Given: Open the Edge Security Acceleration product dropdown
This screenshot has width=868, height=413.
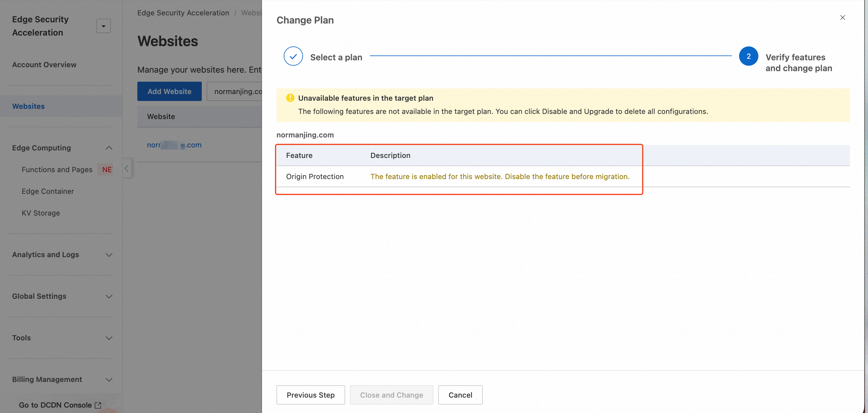Looking at the screenshot, I should tap(103, 26).
